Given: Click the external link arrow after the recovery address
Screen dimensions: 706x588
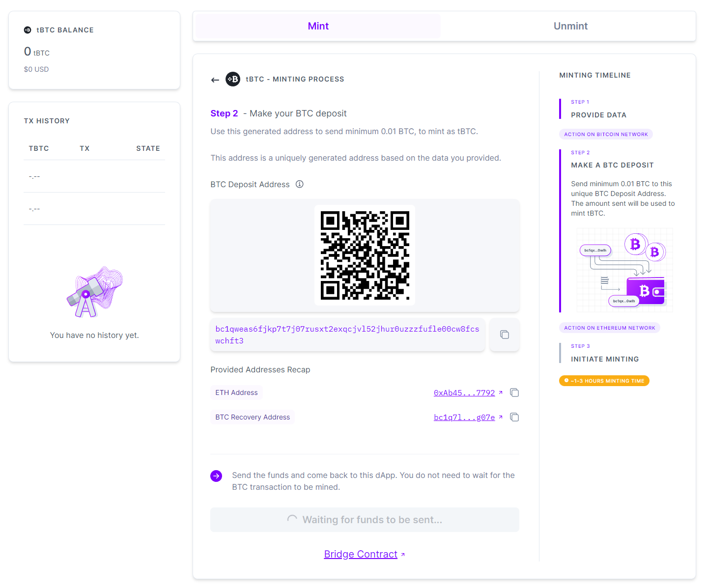Looking at the screenshot, I should (x=501, y=417).
